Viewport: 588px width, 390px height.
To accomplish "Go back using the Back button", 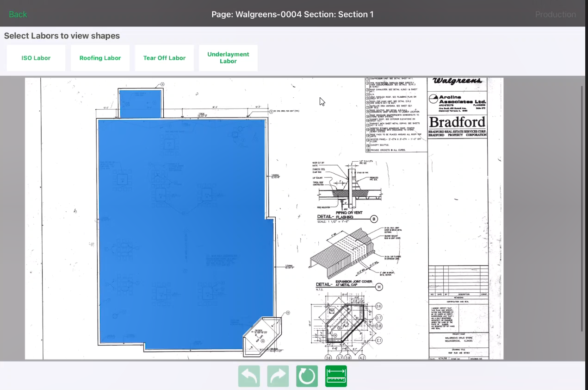I will click(x=18, y=14).
